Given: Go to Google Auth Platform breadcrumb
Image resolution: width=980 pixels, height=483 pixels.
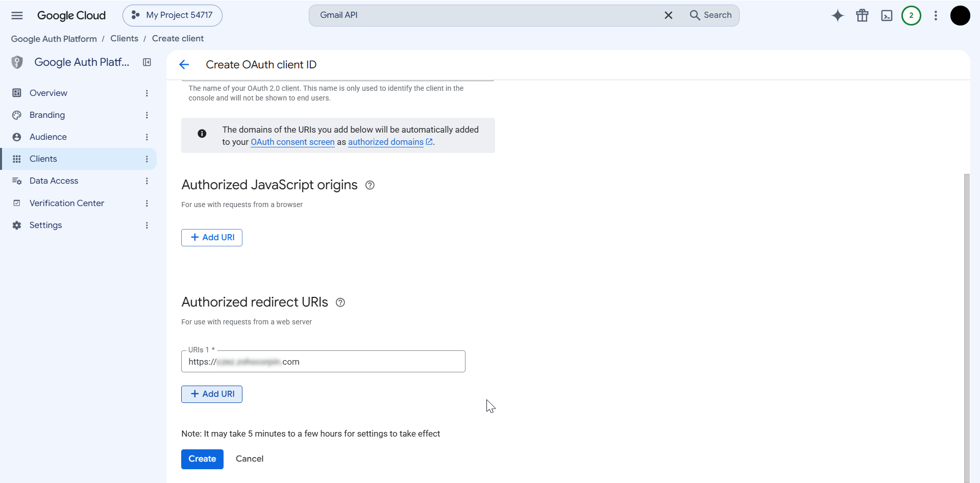Looking at the screenshot, I should click(54, 39).
